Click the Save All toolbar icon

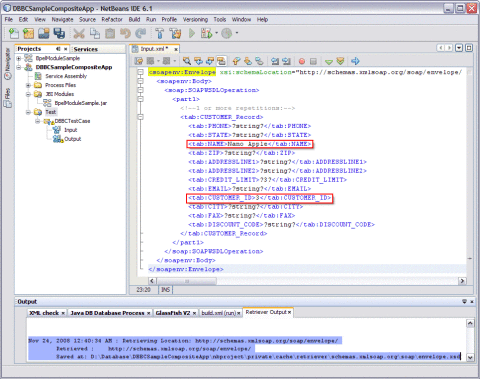click(59, 33)
